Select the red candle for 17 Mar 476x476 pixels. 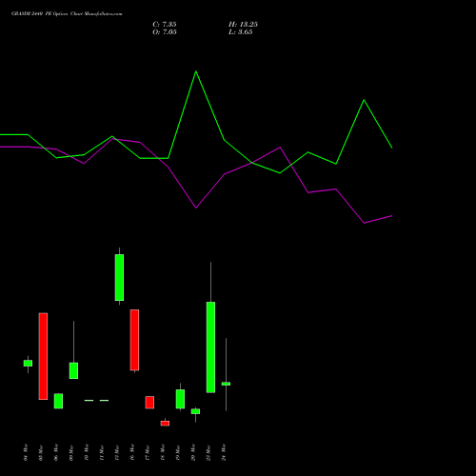149,403
